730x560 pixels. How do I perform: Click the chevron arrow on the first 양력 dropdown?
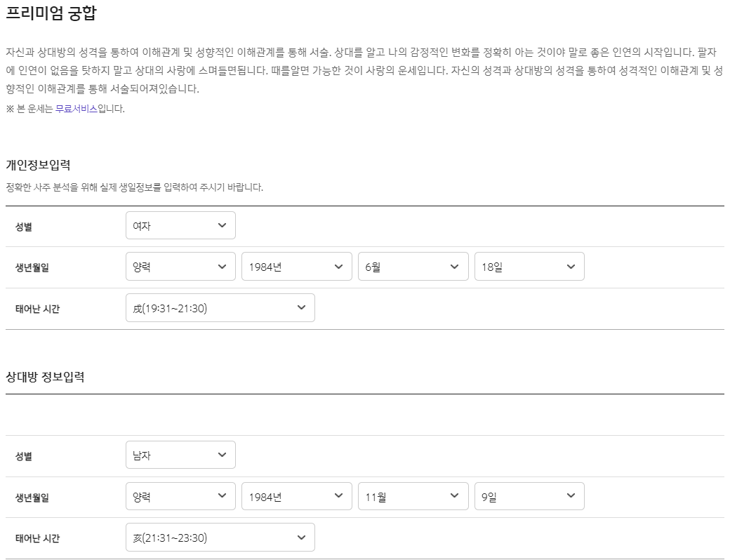[x=221, y=266]
